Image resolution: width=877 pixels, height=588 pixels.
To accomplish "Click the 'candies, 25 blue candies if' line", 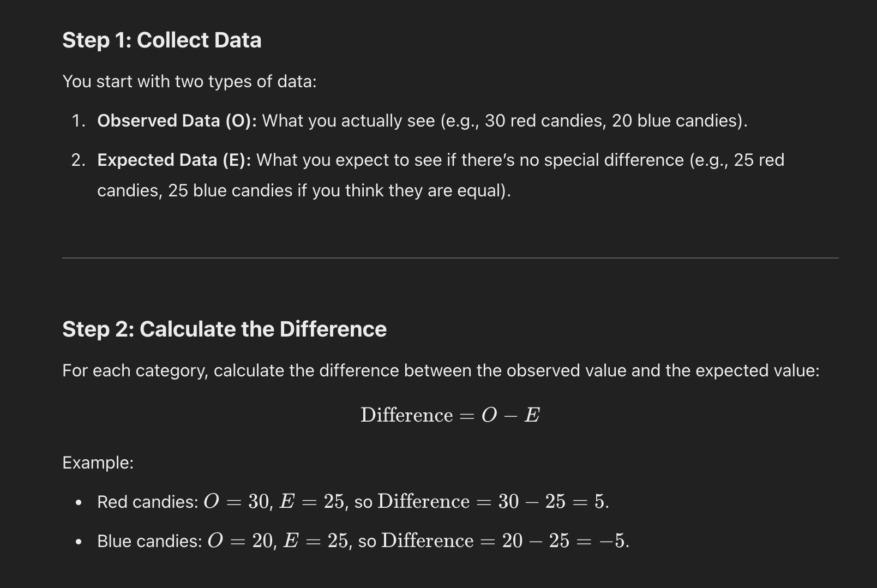I will click(304, 190).
